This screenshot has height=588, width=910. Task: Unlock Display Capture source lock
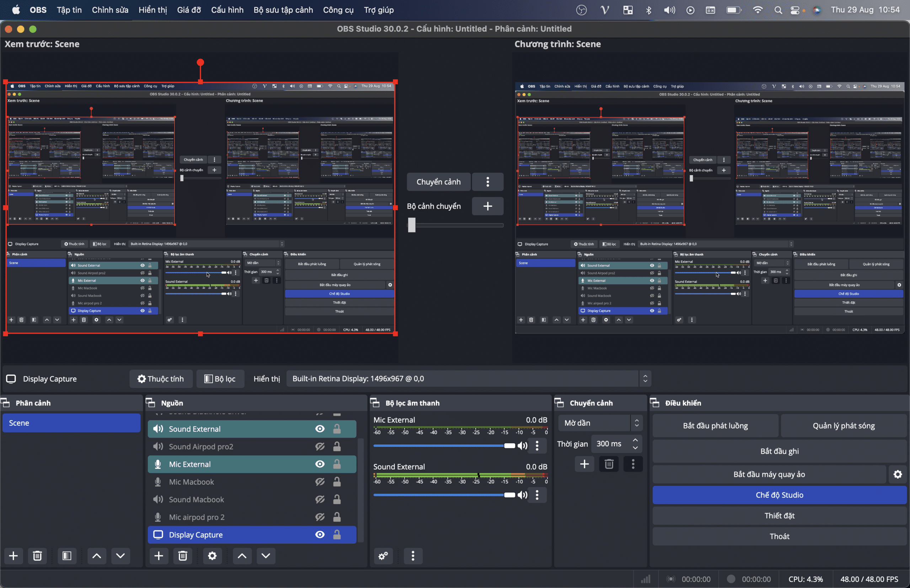(x=337, y=535)
